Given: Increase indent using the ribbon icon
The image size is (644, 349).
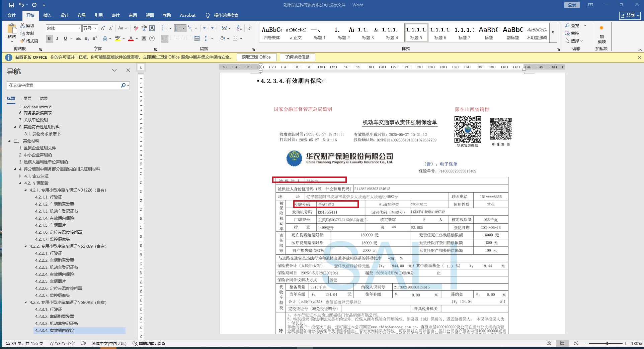Looking at the screenshot, I should pyautogui.click(x=214, y=28).
